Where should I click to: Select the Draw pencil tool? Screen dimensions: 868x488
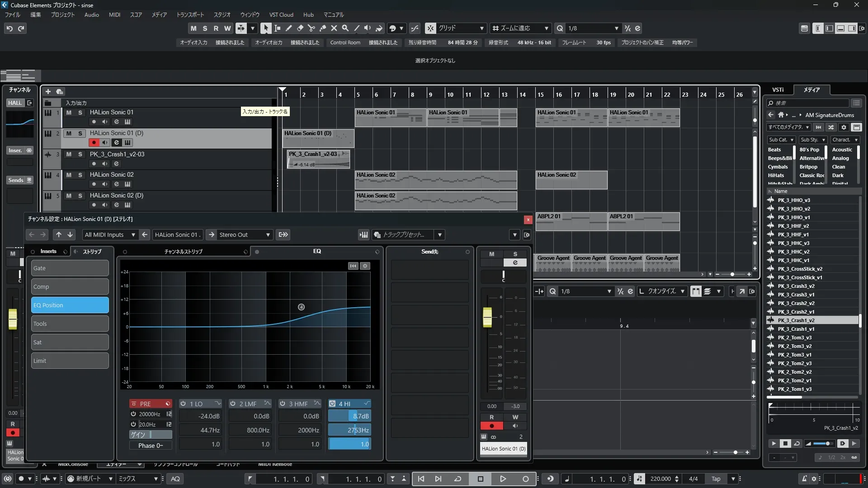(288, 28)
